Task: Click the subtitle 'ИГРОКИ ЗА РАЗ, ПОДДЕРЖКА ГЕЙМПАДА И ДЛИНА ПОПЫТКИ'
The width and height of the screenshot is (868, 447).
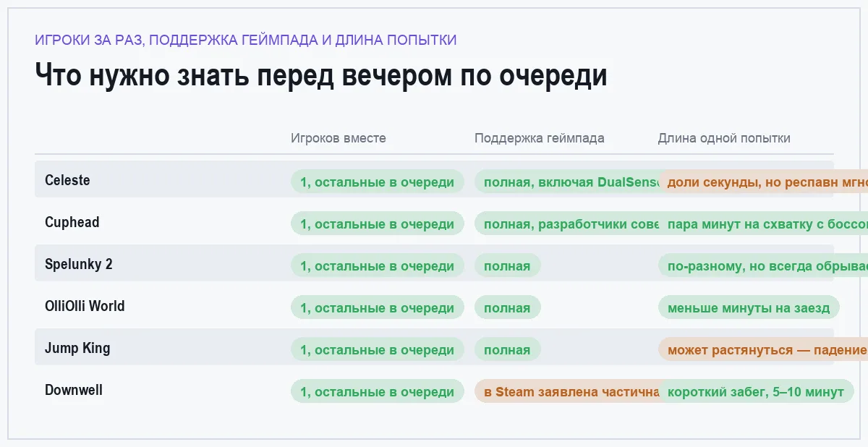Action: 246,40
